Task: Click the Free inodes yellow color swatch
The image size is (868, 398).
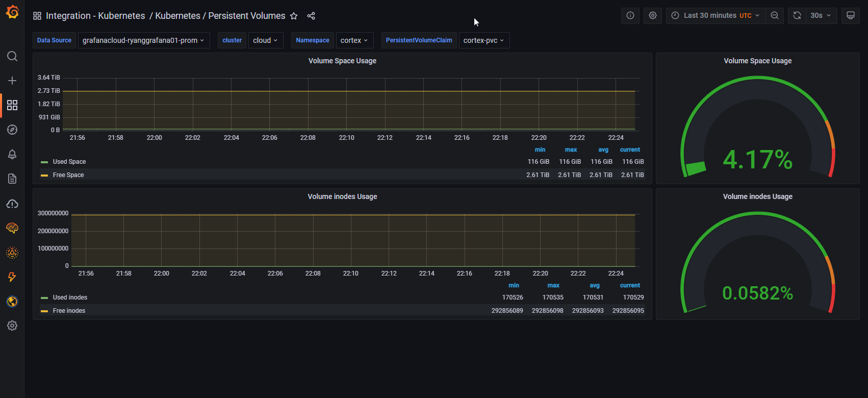Action: click(x=44, y=311)
